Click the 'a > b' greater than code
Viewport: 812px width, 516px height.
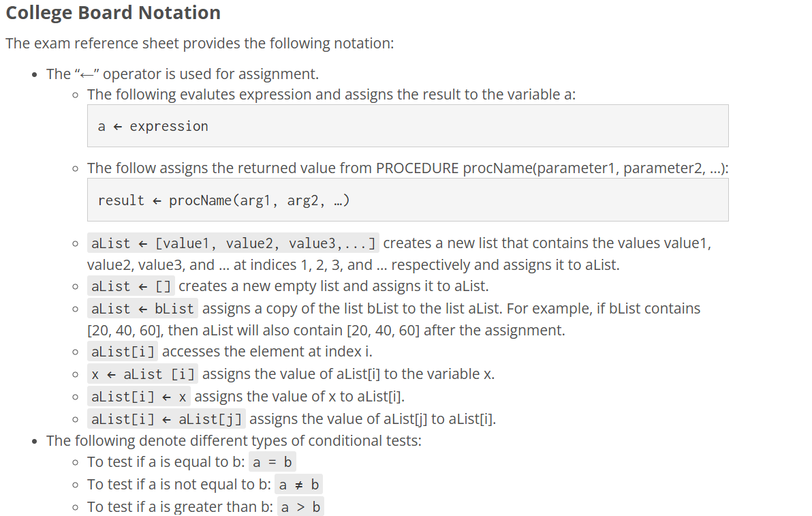(300, 506)
